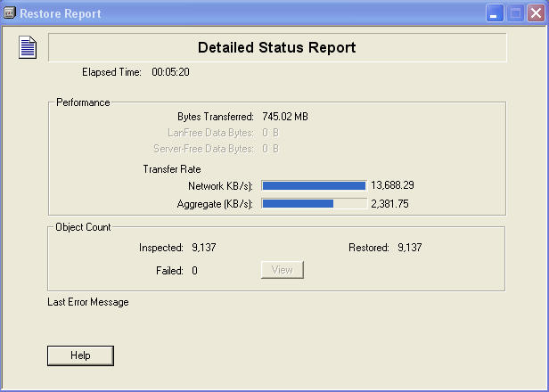549x392 pixels.
Task: Click the Detailed Status Report header
Action: (x=276, y=48)
